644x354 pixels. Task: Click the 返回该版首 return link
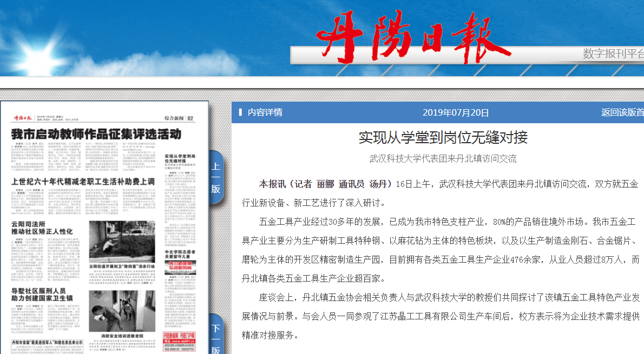(622, 112)
